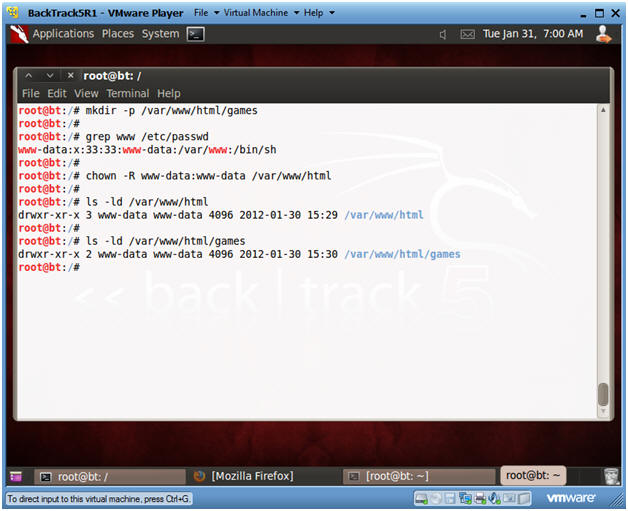Viewport: 628px width, 511px height.
Task: Open the terminal Help menu
Action: point(169,94)
